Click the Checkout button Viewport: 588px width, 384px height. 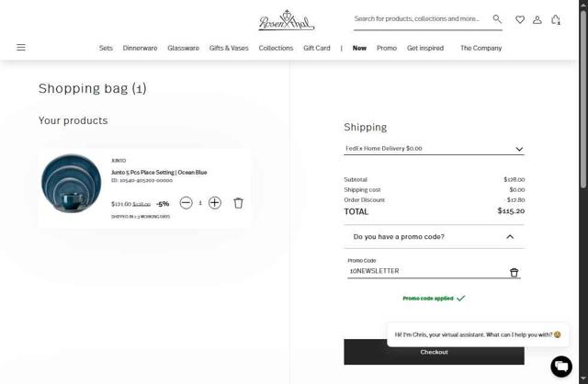pos(434,352)
